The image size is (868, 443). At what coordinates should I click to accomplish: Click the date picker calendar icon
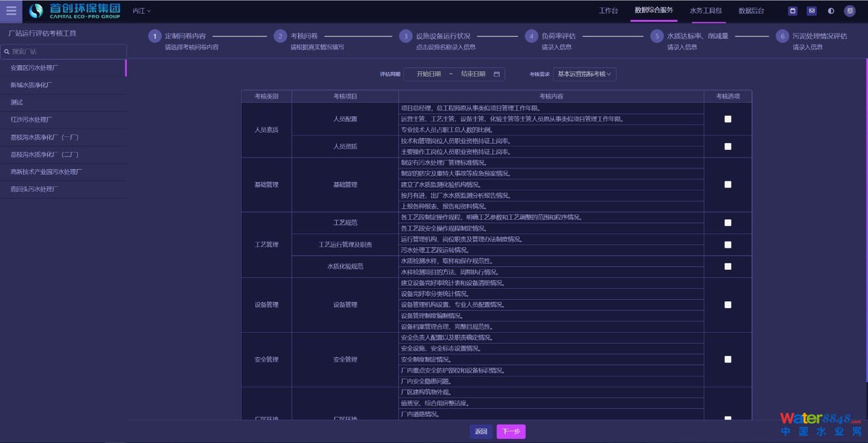[x=496, y=74]
